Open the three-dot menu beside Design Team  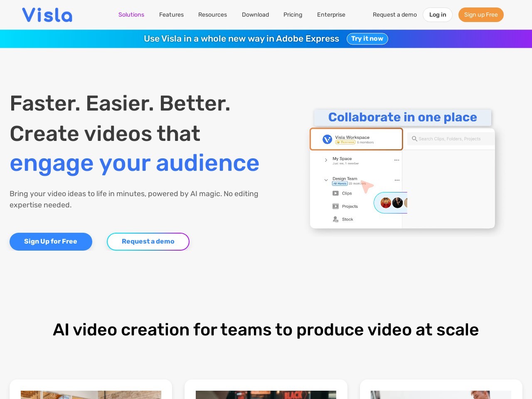[x=397, y=180]
